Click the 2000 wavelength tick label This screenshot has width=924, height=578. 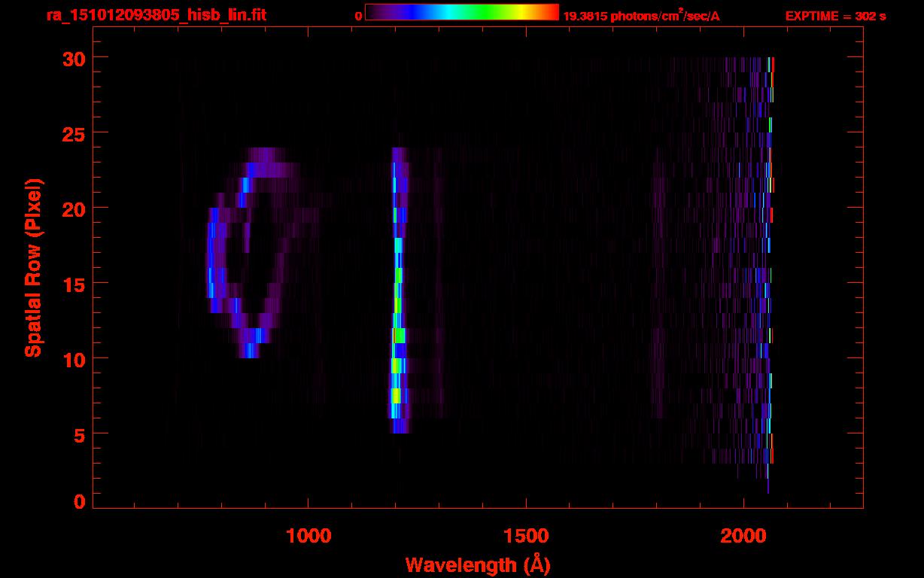pos(743,536)
